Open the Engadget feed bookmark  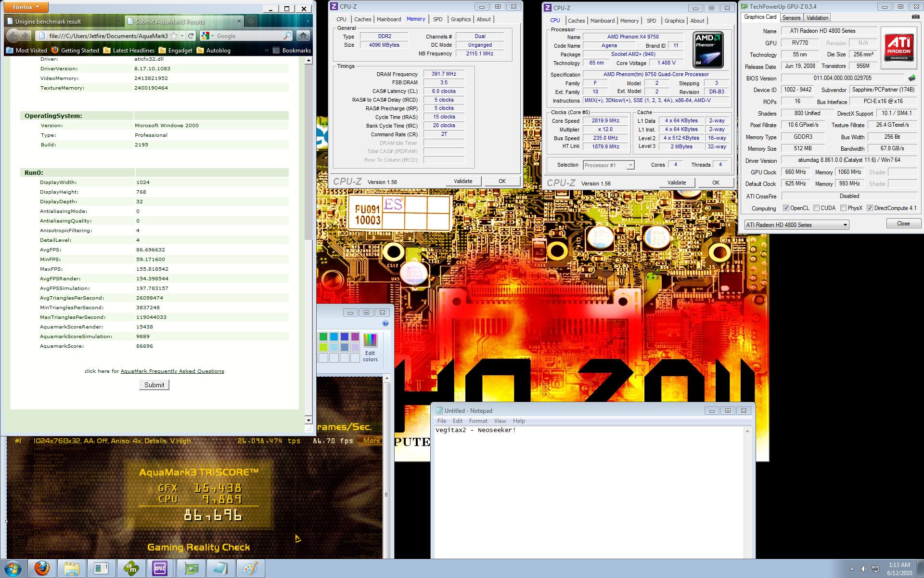(176, 50)
